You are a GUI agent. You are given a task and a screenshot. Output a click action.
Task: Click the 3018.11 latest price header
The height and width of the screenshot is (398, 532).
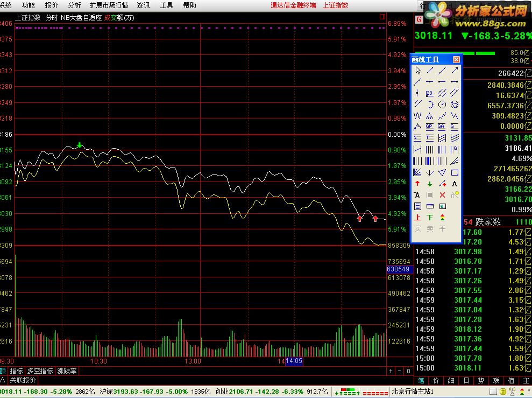433,36
